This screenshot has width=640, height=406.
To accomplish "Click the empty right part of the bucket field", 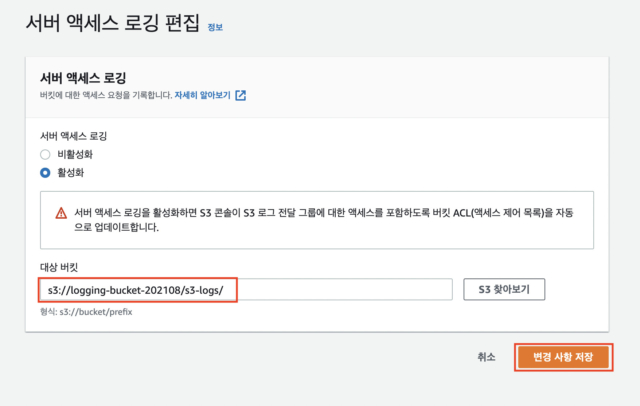I will pos(345,290).
